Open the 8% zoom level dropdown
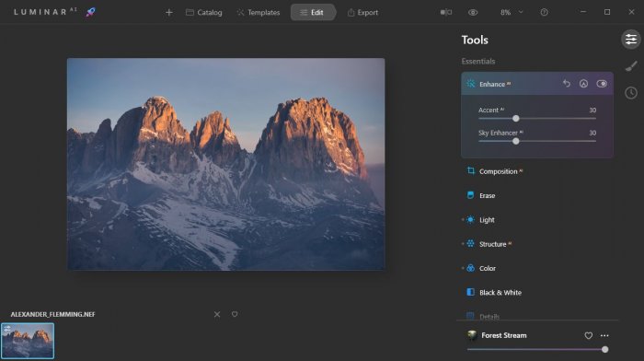This screenshot has width=644, height=361. [x=512, y=12]
